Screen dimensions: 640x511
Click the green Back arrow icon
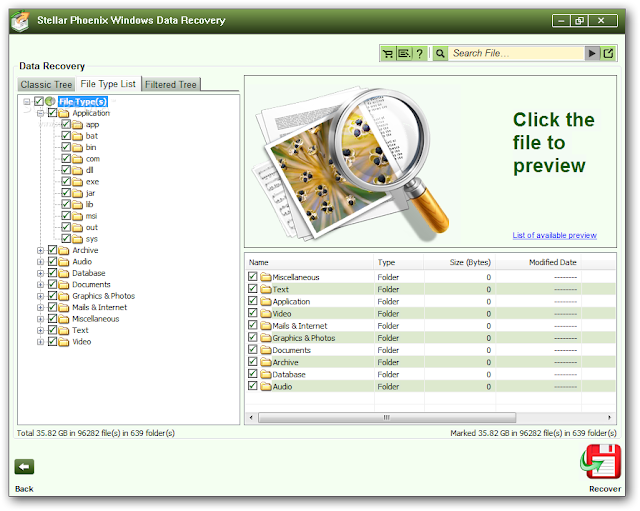coord(24,467)
